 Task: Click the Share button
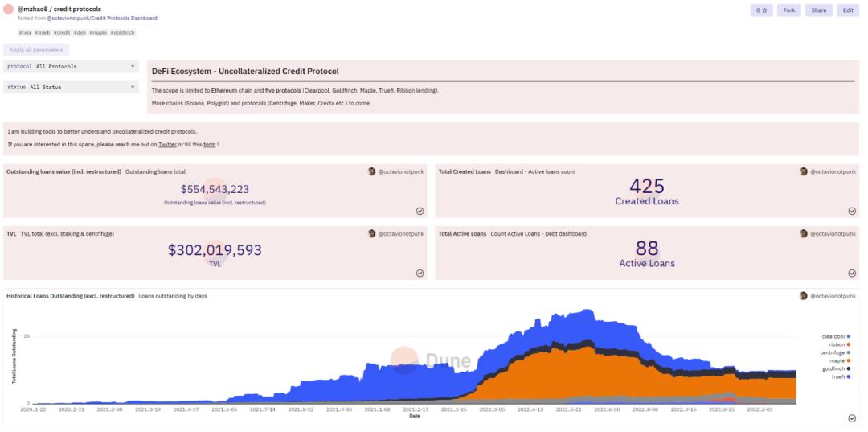pos(818,10)
